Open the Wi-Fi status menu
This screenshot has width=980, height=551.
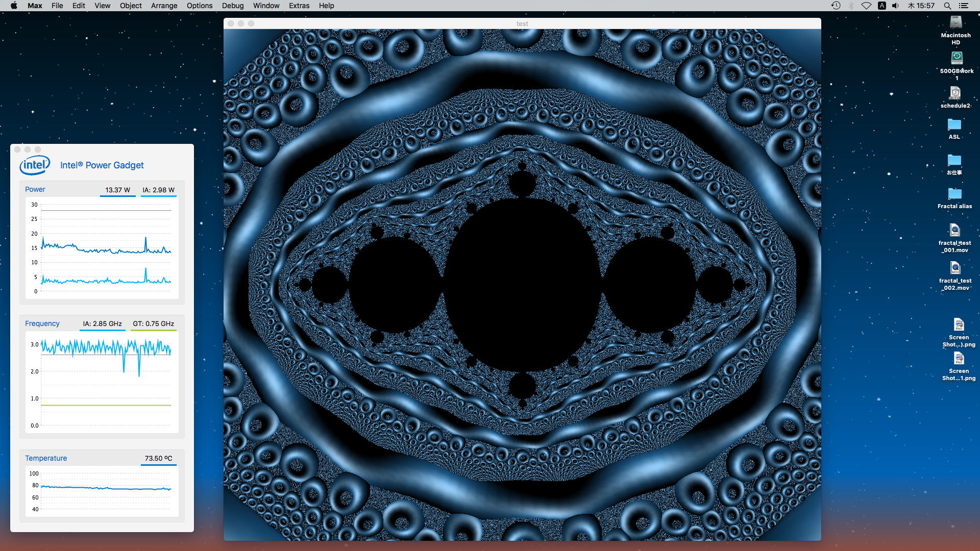(x=866, y=6)
